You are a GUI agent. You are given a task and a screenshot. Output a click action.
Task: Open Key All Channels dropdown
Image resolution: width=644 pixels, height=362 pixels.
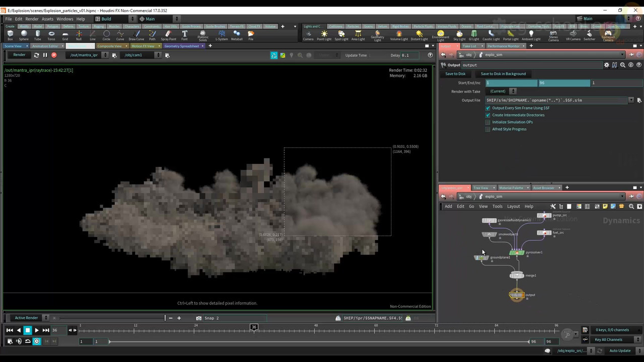coord(612,339)
